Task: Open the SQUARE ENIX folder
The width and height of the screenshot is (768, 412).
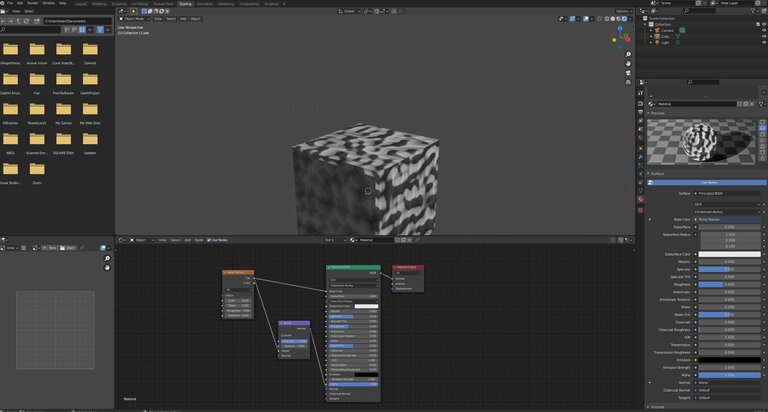Action: pyautogui.click(x=64, y=143)
